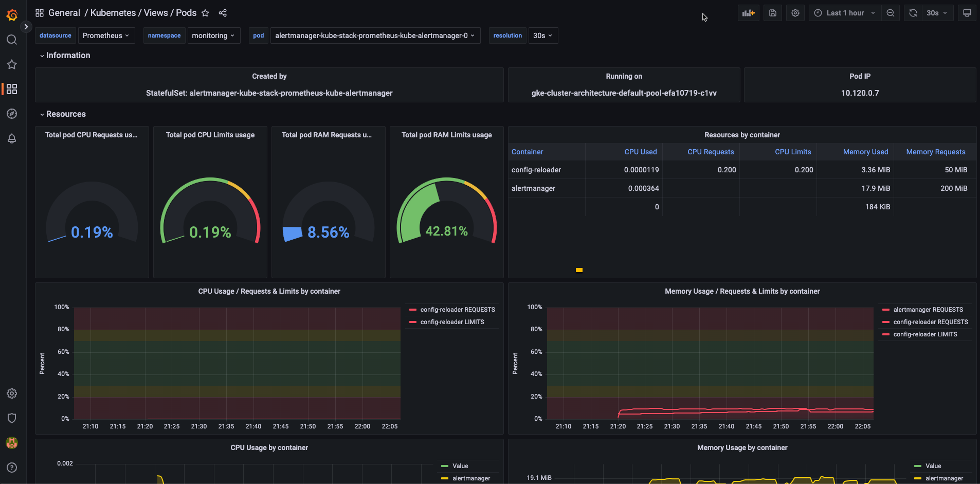Image resolution: width=980 pixels, height=484 pixels.
Task: Mark dashboard as favorite with star
Action: point(205,13)
